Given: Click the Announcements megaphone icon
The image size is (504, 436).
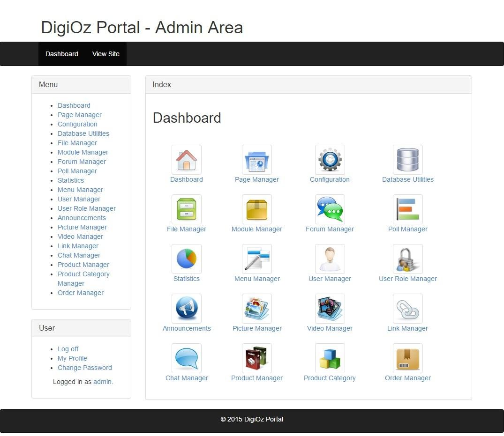Looking at the screenshot, I should (x=187, y=308).
